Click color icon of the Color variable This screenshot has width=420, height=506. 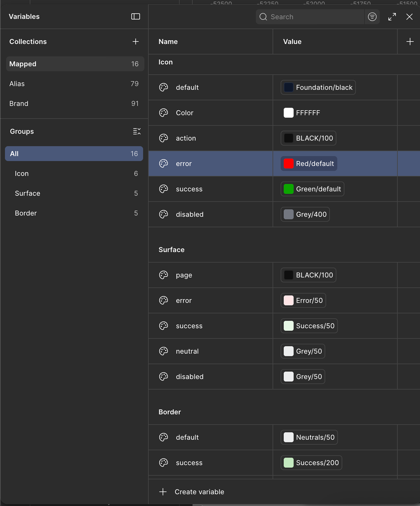click(x=163, y=113)
